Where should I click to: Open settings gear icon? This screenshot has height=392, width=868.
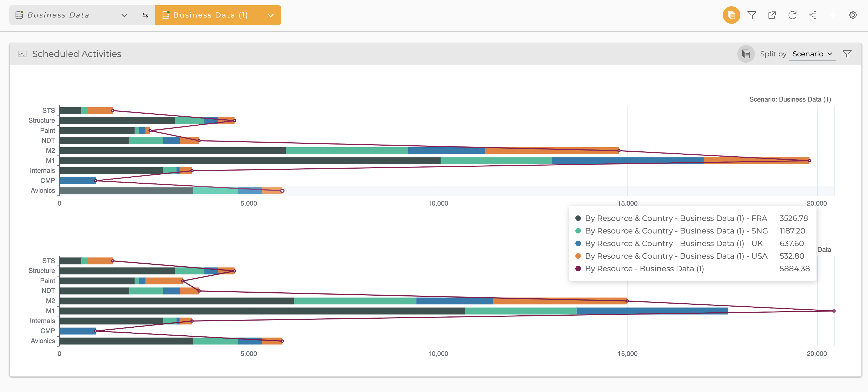pyautogui.click(x=853, y=15)
